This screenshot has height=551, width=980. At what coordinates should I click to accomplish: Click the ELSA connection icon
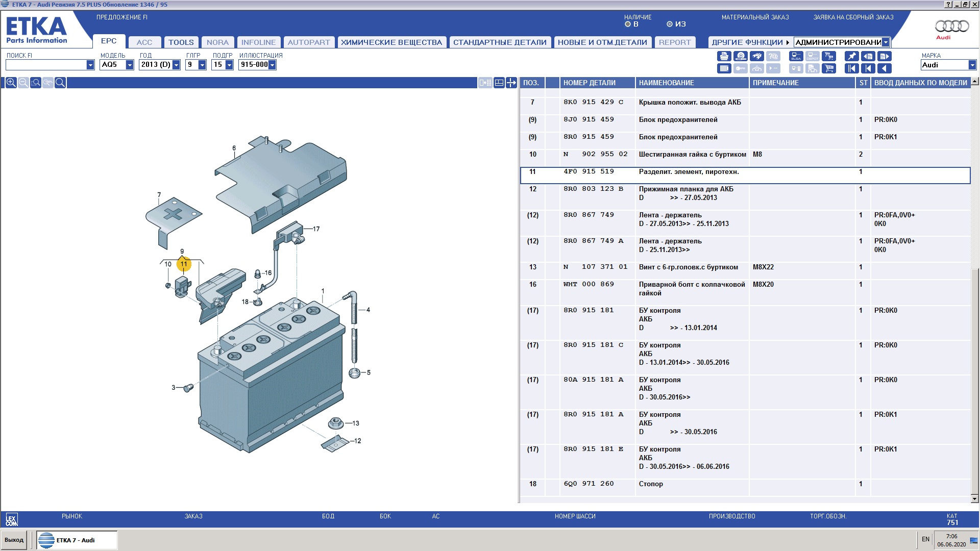click(x=796, y=56)
